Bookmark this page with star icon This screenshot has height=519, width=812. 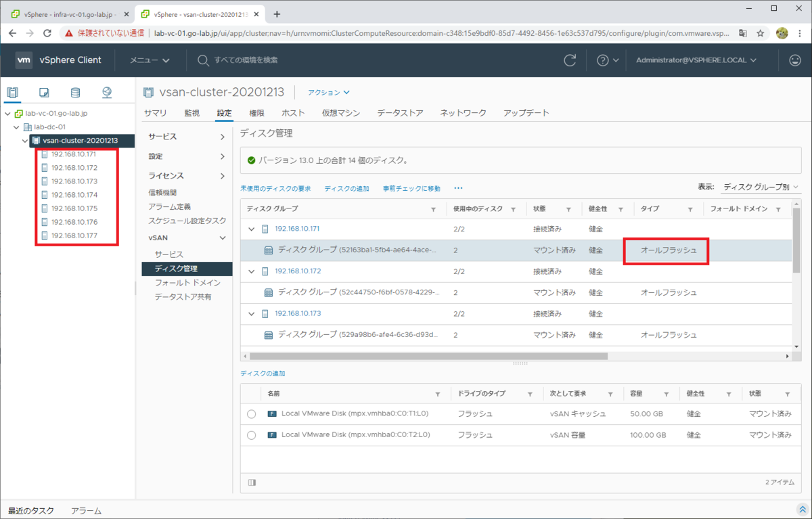coord(761,32)
